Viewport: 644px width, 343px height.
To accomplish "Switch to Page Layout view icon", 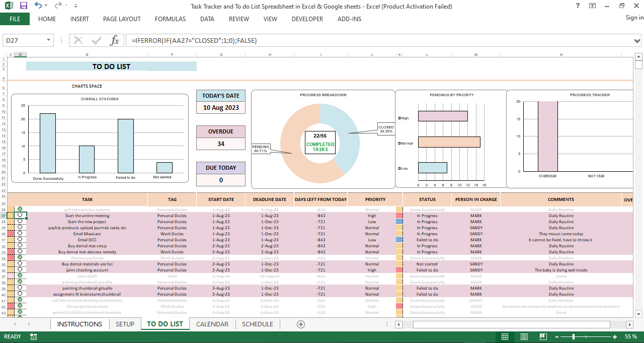I will tap(524, 336).
